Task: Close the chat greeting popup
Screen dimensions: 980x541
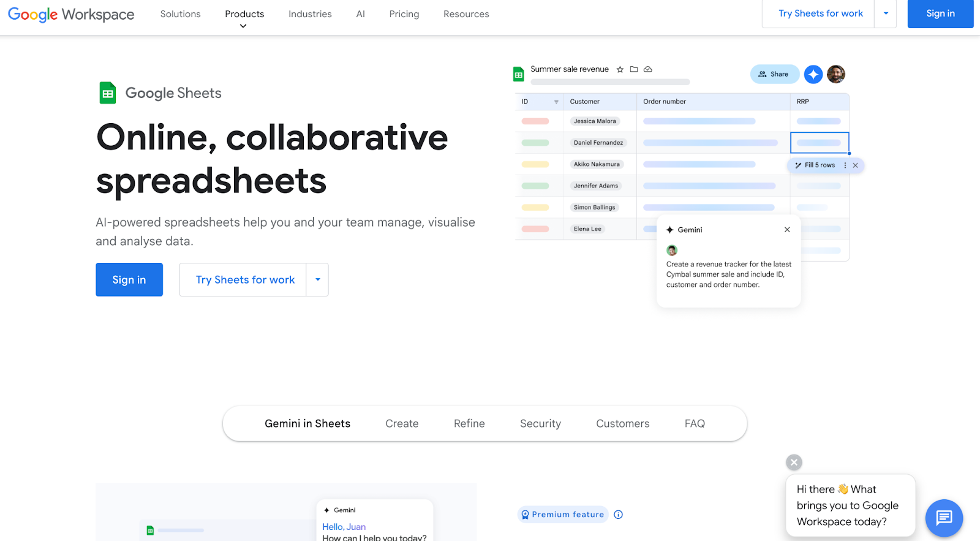Action: point(794,463)
